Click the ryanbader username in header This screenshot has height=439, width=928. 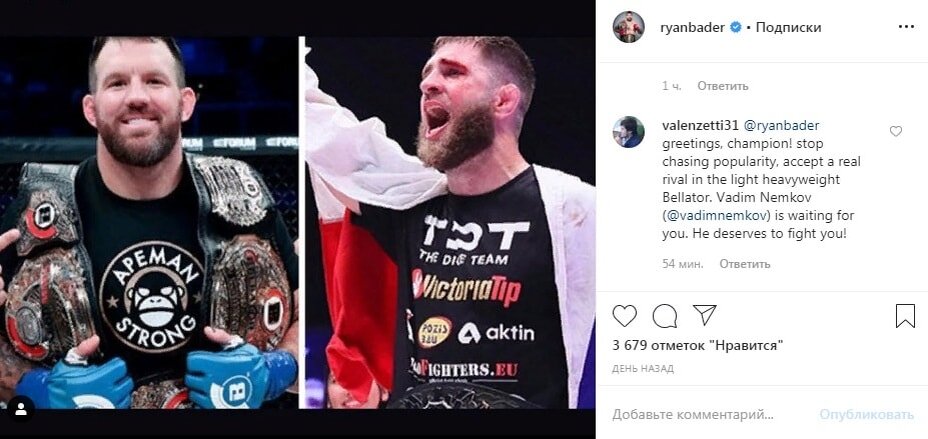click(692, 28)
